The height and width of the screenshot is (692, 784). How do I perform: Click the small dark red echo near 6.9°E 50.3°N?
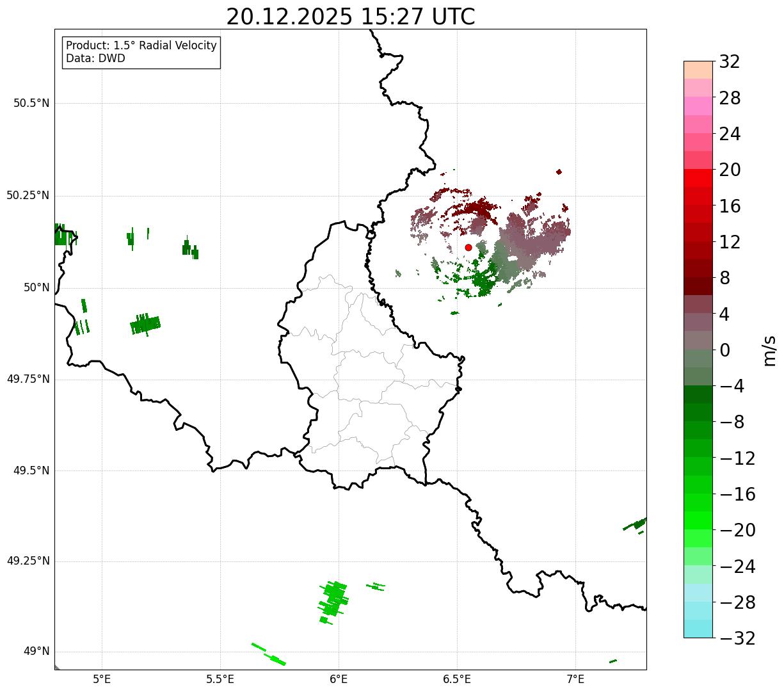click(559, 172)
